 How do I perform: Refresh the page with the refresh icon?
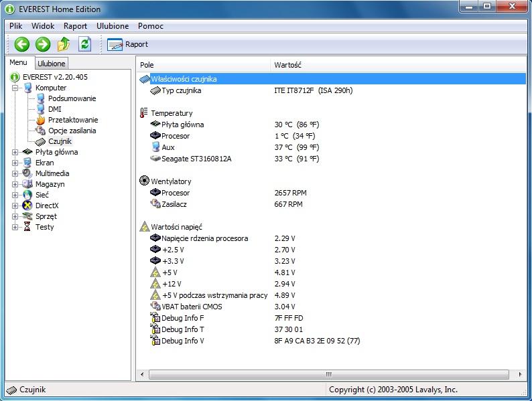tap(85, 44)
